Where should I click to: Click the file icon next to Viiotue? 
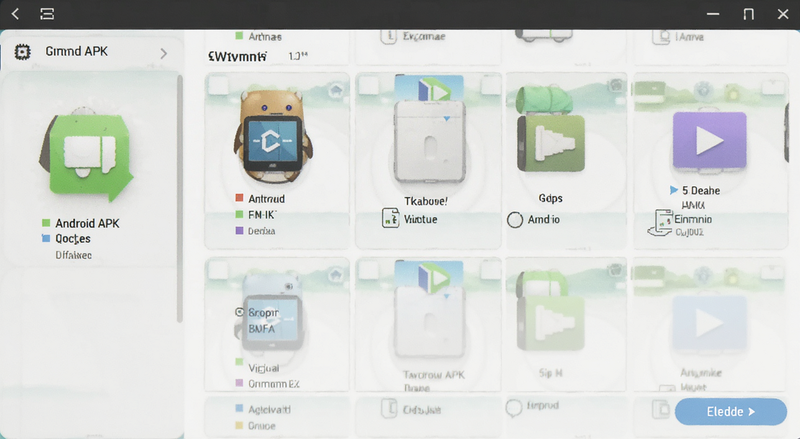(390, 218)
